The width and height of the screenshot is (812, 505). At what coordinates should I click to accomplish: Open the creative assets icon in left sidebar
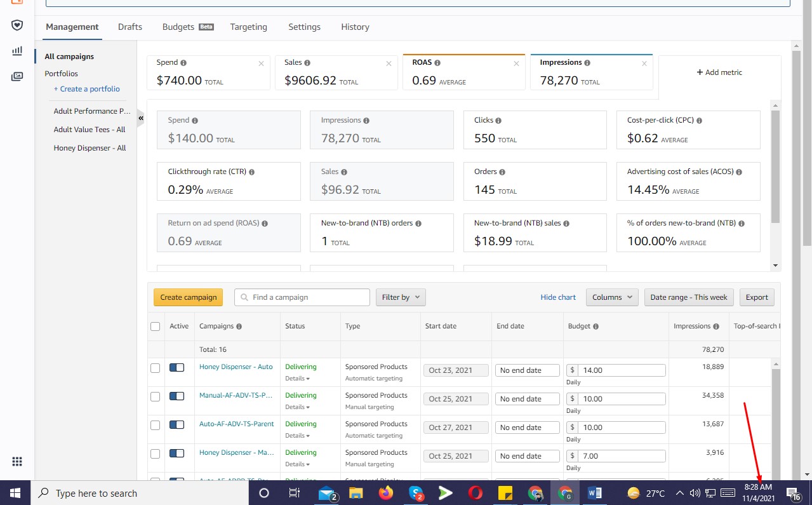click(x=17, y=76)
